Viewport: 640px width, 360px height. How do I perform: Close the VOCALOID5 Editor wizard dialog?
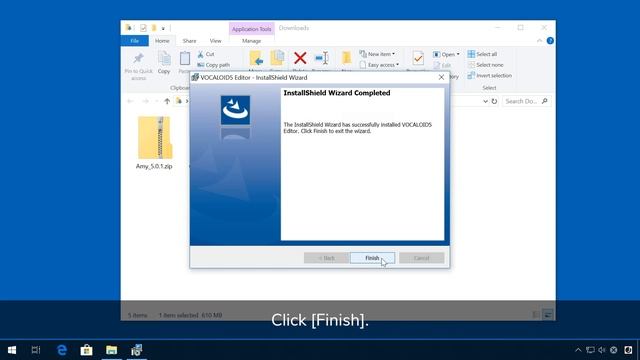441,77
